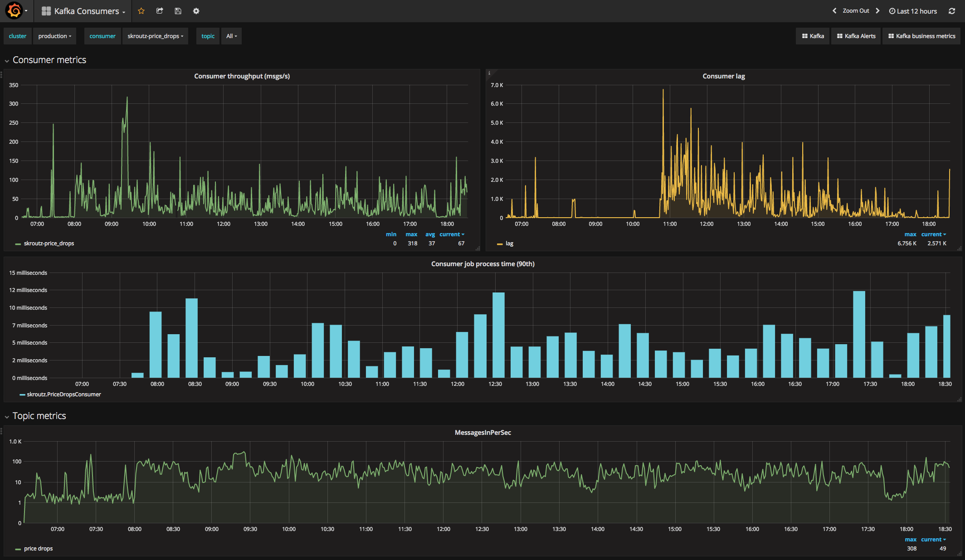
Task: Open Consumer lag panel title menu
Action: [723, 76]
